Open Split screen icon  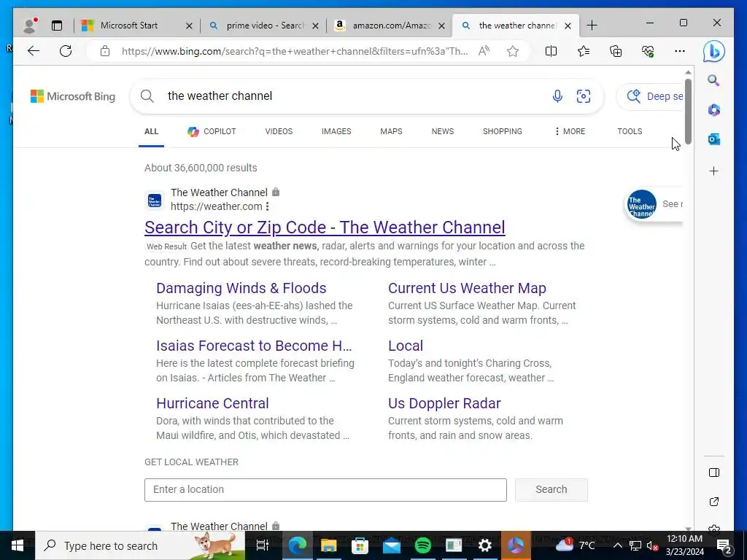551,51
